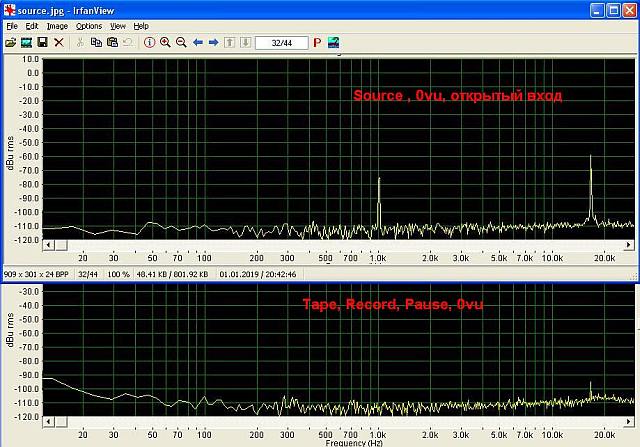
Task: Open the Image menu
Action: [57, 25]
